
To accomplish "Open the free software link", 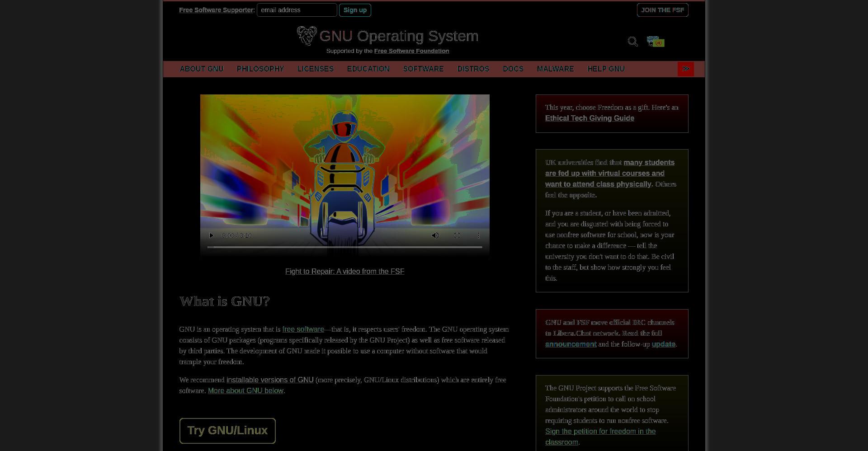I will coord(303,329).
